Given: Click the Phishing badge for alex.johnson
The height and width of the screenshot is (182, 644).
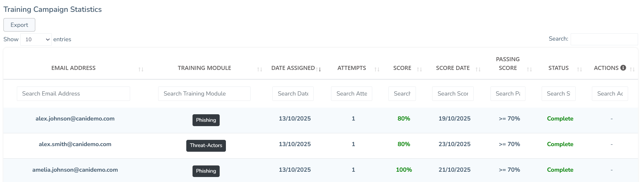Looking at the screenshot, I should point(206,120).
